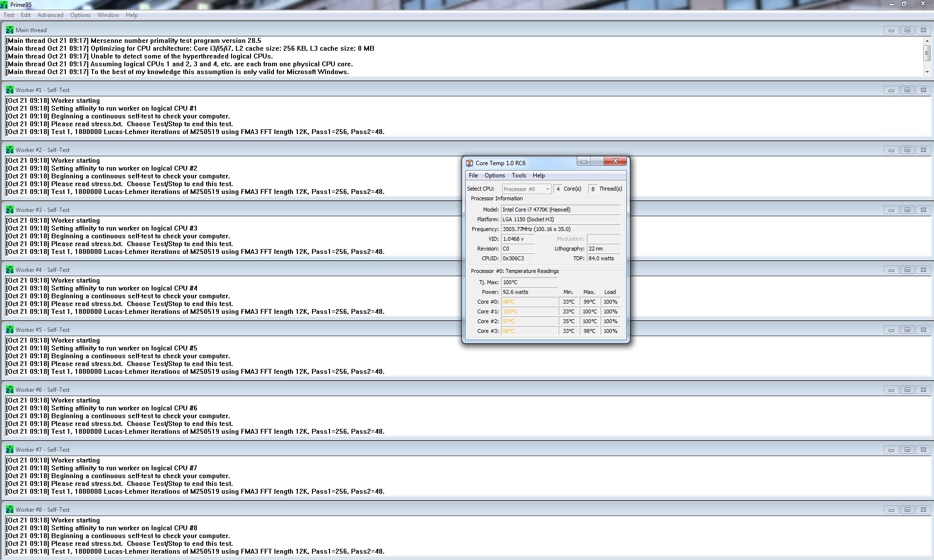Image resolution: width=934 pixels, height=560 pixels.
Task: Click the Main thread window icon
Action: click(x=9, y=30)
